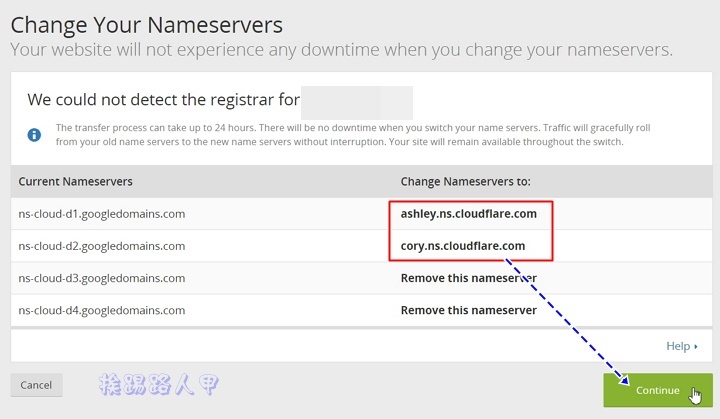Screen dimensions: 720x419
Task: Click the Change Your Nameservers heading
Action: [x=146, y=25]
